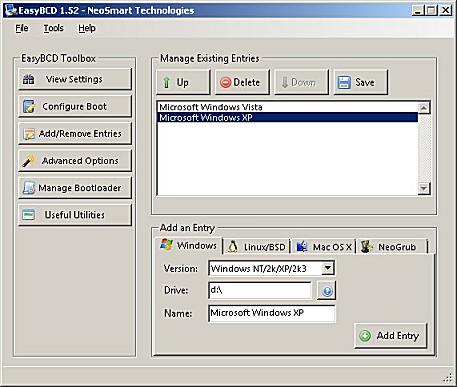Save the boot entries
This screenshot has height=387, width=457.
361,82
